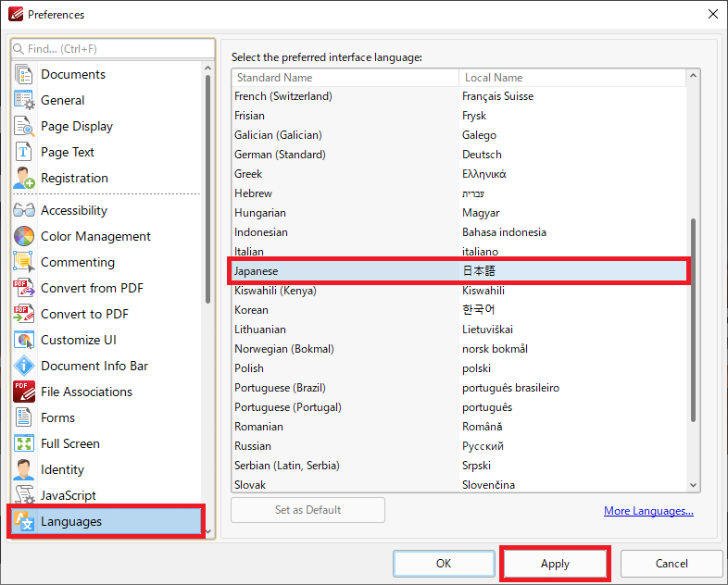Open Customize UI category label
Viewport: 728px width, 585px height.
(x=79, y=340)
